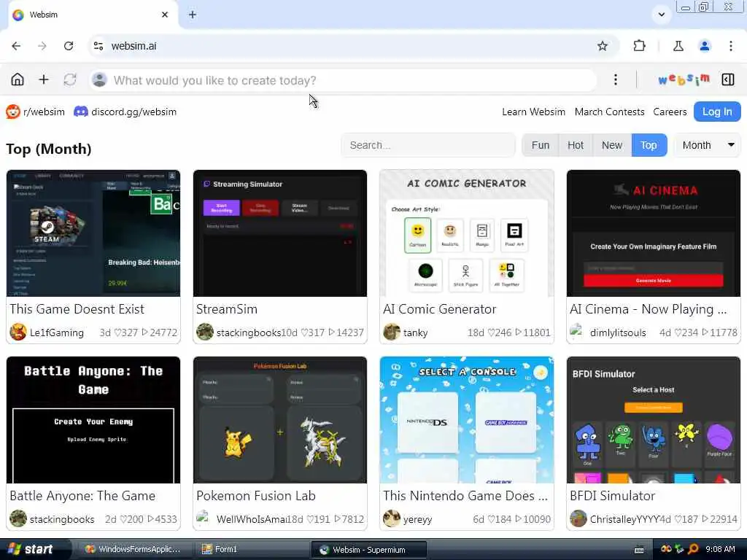
Task: Click dimlylitsouls author avatar
Action: tap(578, 331)
